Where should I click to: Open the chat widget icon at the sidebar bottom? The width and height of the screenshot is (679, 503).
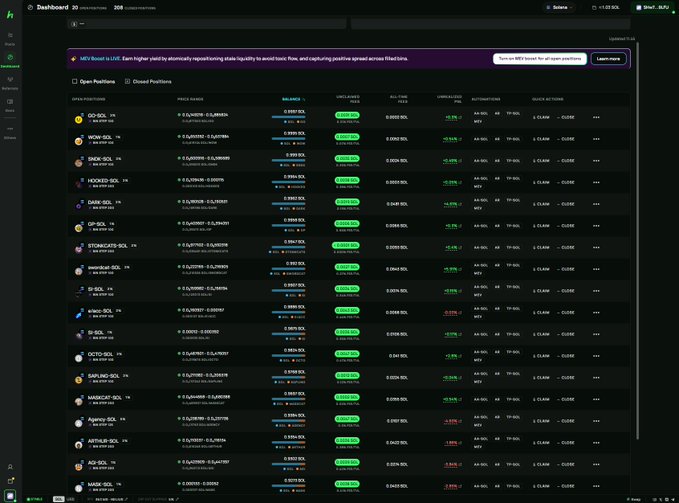click(x=10, y=495)
